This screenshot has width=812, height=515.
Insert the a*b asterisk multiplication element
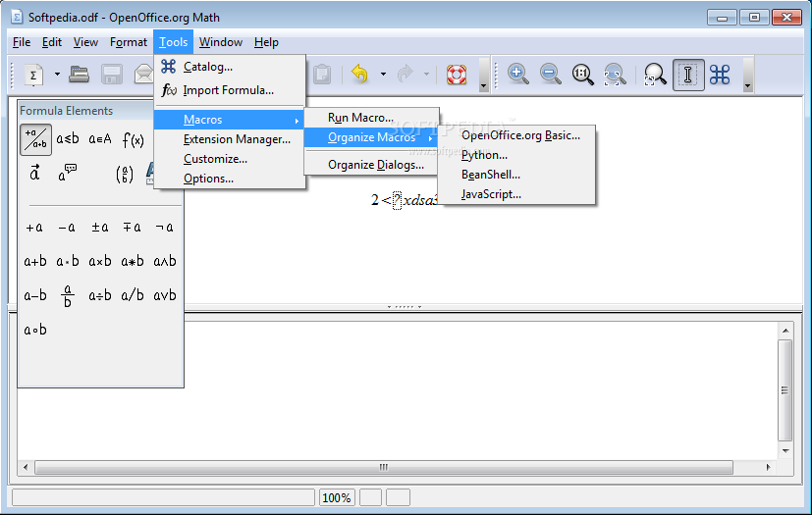[x=132, y=261]
